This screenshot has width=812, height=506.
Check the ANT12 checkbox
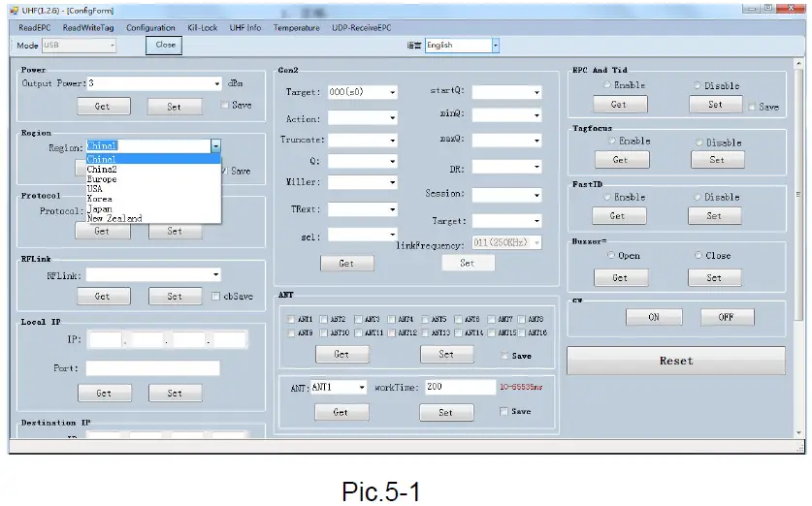391,332
